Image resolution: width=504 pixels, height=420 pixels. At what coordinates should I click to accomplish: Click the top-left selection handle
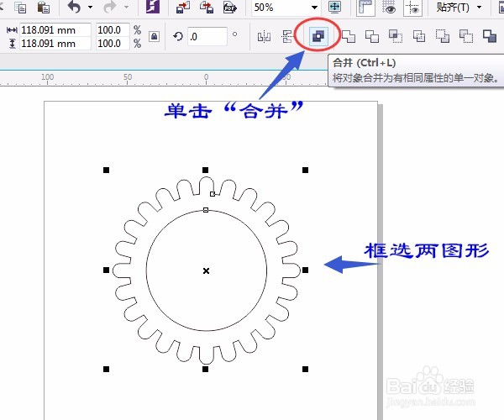point(107,170)
